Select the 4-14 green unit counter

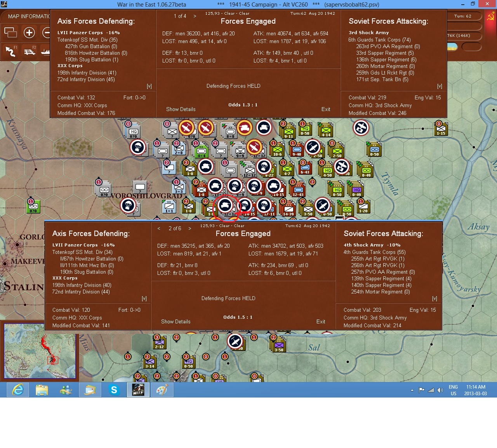tap(326, 130)
